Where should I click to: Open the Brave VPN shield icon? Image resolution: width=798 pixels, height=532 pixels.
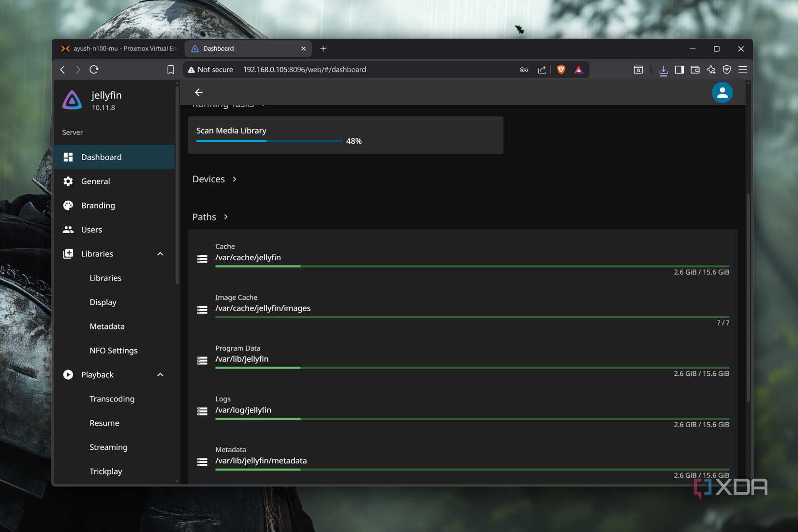tap(727, 70)
